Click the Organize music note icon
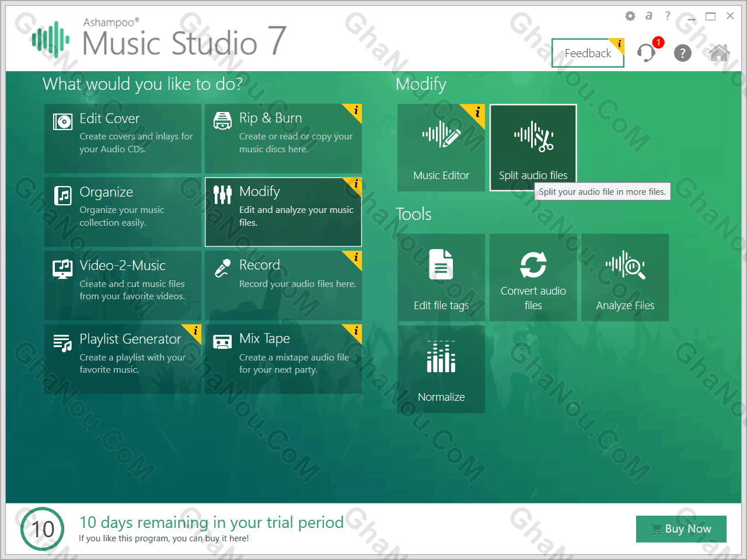This screenshot has width=747, height=560. click(x=62, y=195)
